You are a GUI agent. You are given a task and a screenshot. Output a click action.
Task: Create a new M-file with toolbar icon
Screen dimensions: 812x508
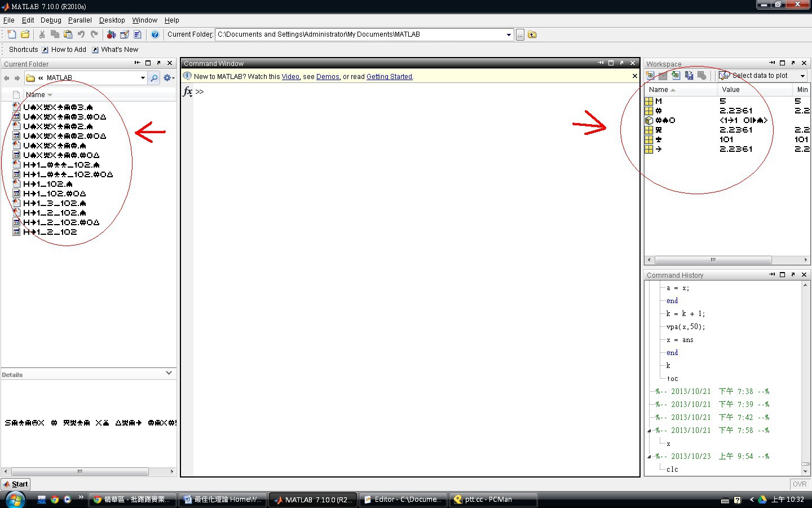(x=12, y=34)
